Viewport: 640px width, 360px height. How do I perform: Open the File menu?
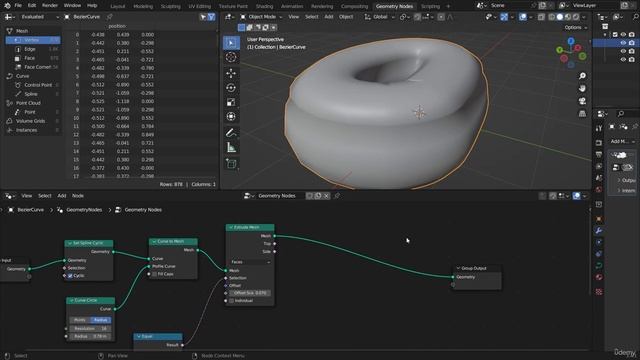click(x=18, y=6)
